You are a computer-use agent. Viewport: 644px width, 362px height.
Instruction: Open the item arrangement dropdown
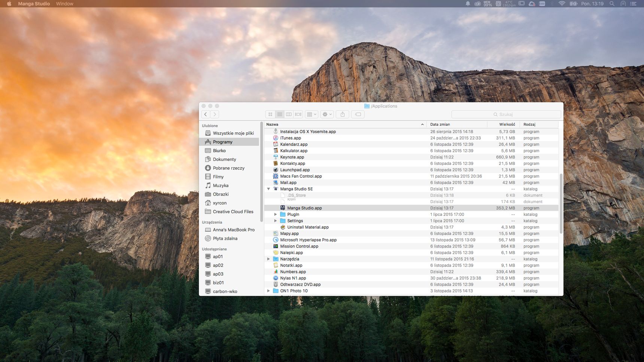312,114
